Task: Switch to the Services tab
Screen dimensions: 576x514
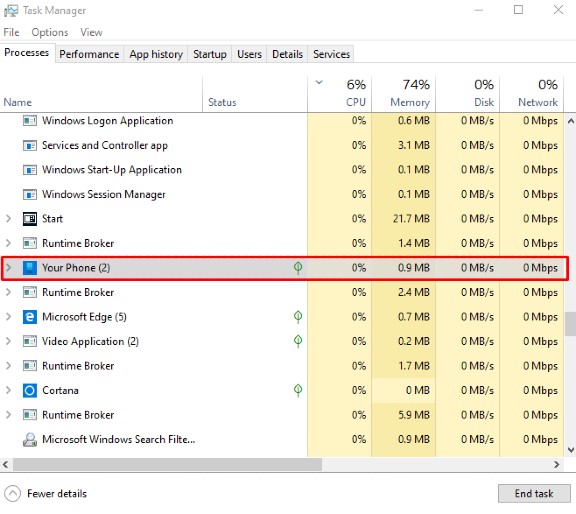Action: point(331,54)
